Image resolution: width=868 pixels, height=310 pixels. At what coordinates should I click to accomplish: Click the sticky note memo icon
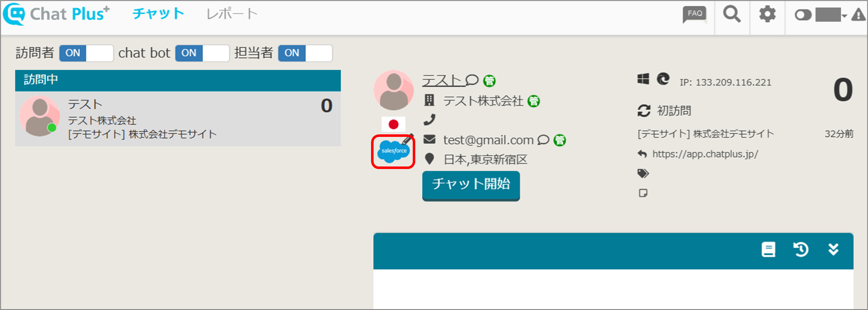pos(643,193)
